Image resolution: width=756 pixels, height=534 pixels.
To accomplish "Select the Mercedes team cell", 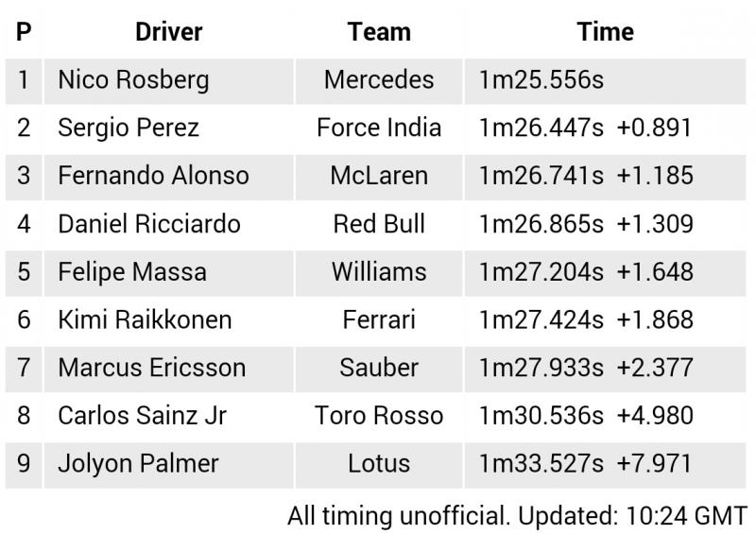I will (x=379, y=80).
